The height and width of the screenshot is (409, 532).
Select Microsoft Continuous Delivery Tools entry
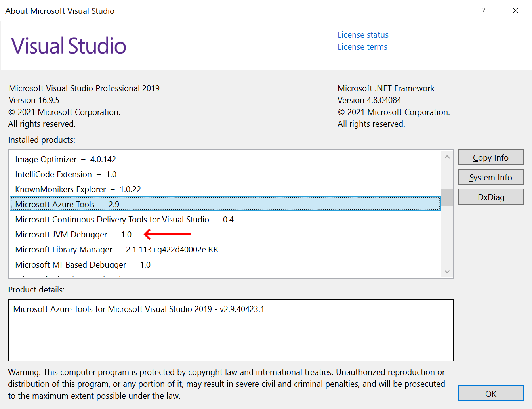pyautogui.click(x=225, y=220)
